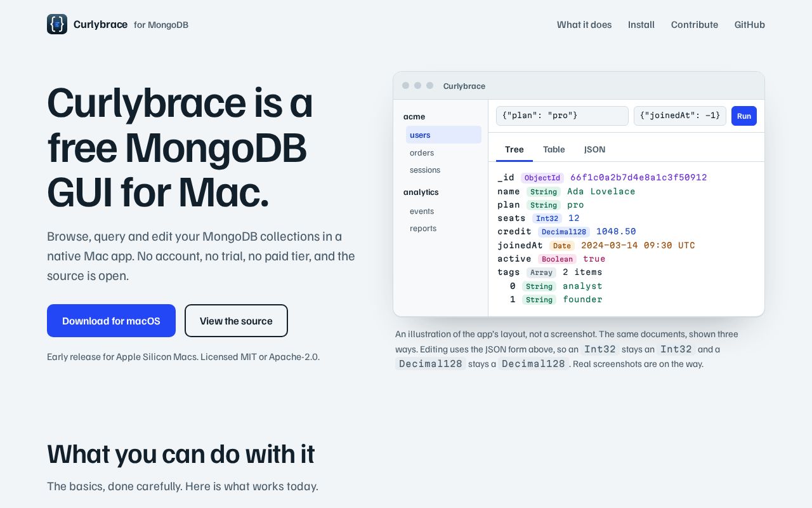Click the String badge beside name
The height and width of the screenshot is (508, 812).
[x=544, y=192]
